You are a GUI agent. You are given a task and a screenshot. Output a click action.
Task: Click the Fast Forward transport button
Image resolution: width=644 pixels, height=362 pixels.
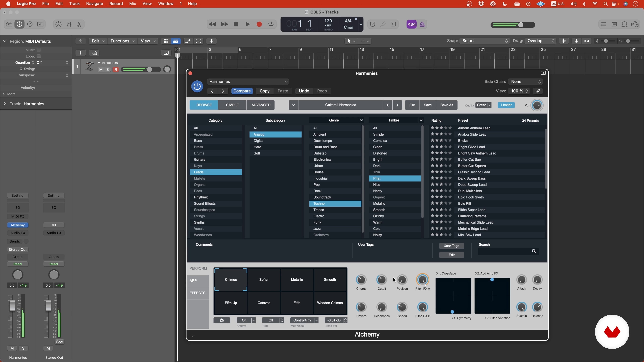point(224,24)
